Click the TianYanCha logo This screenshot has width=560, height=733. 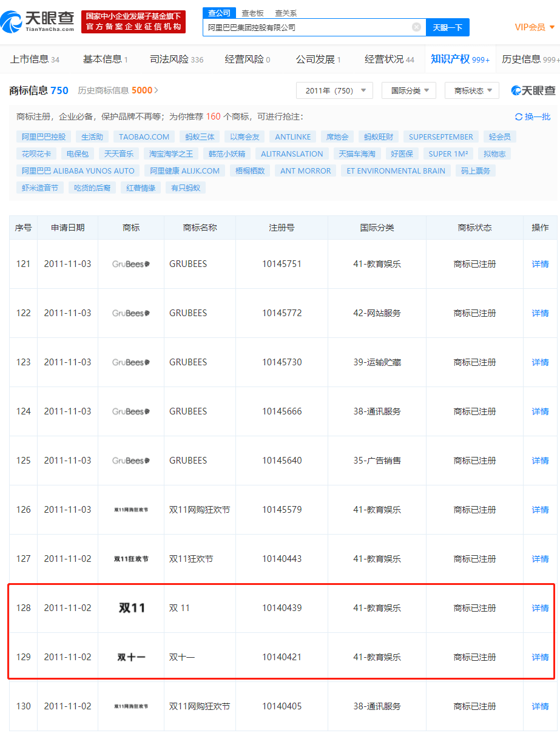pyautogui.click(x=38, y=22)
